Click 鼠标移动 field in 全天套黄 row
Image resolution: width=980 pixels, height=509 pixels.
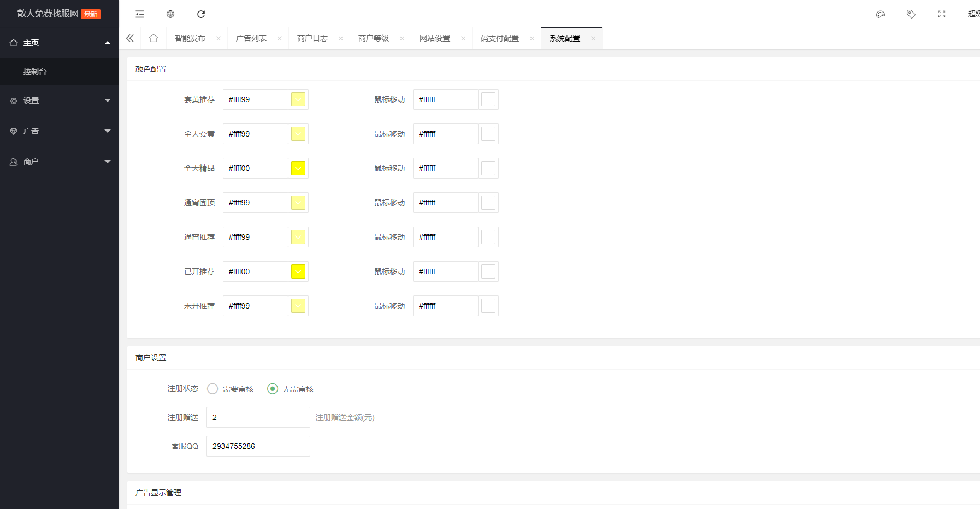click(446, 134)
